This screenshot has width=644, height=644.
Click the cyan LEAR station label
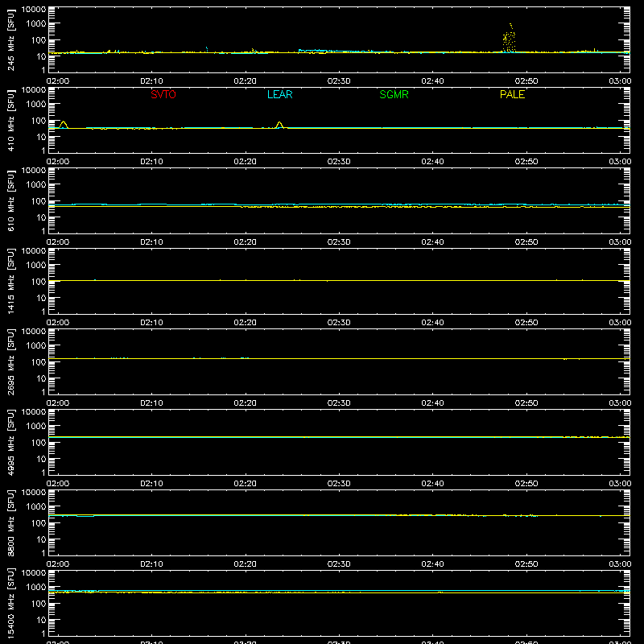click(x=279, y=94)
